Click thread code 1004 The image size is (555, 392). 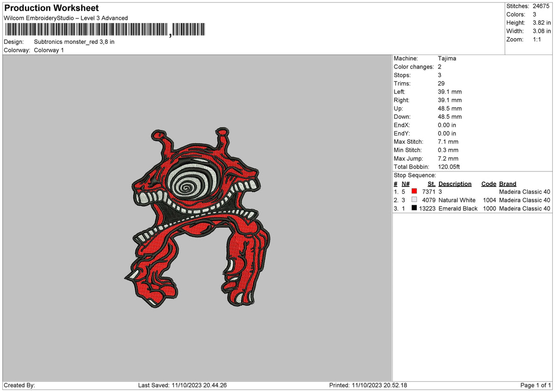click(489, 200)
